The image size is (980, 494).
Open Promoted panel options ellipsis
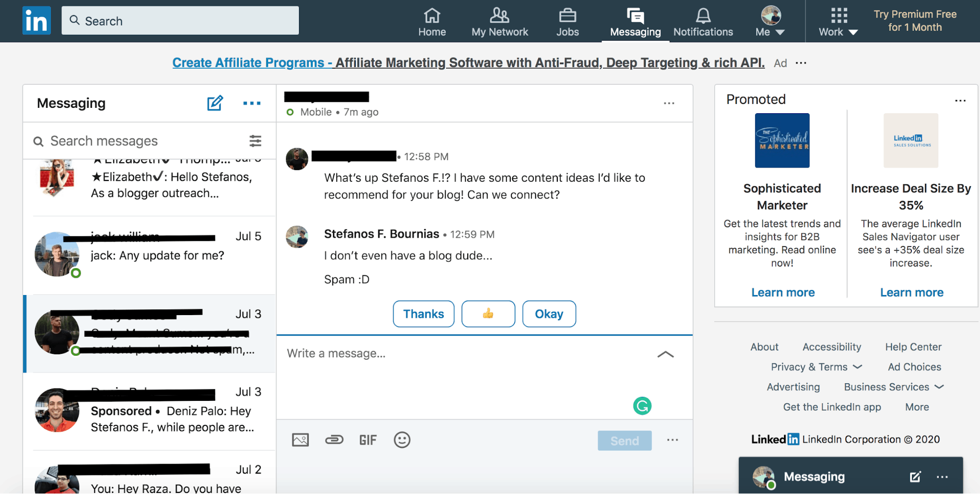pos(960,101)
